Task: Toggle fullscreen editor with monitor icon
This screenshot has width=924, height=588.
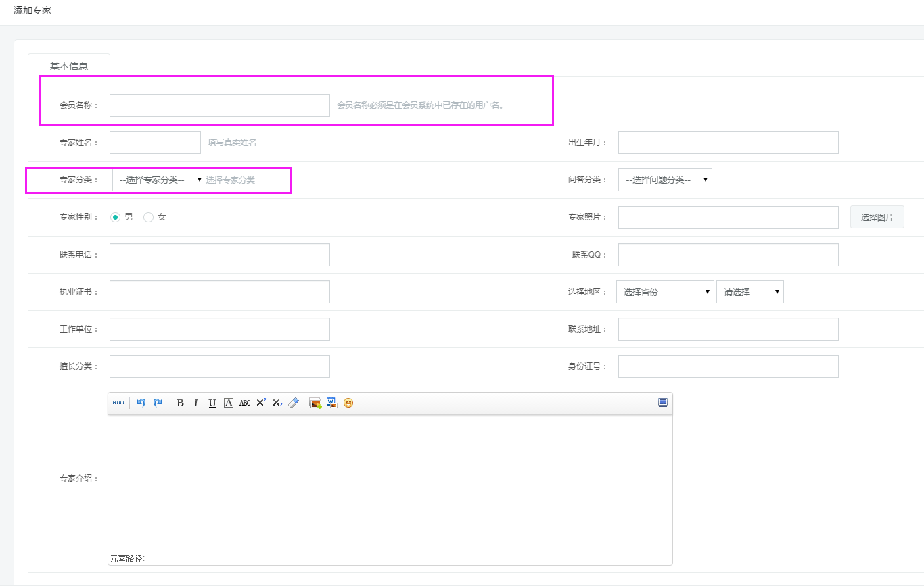Action: pyautogui.click(x=663, y=403)
